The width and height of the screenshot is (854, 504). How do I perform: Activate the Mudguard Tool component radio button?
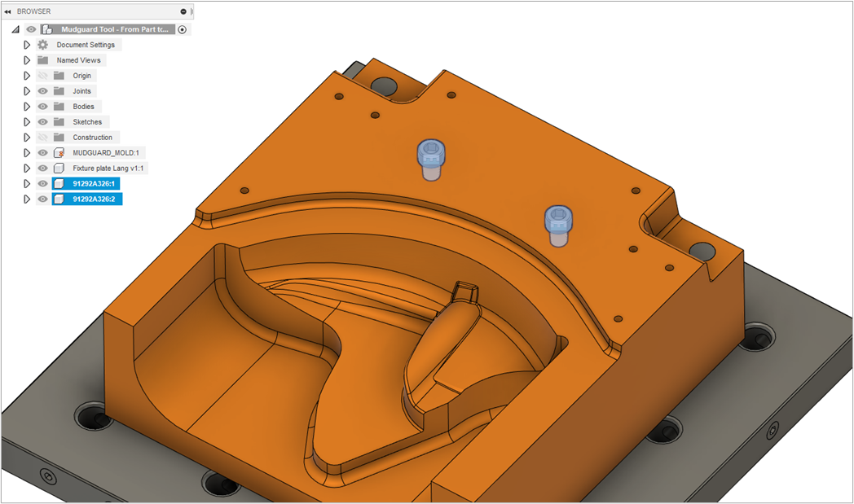click(x=183, y=29)
